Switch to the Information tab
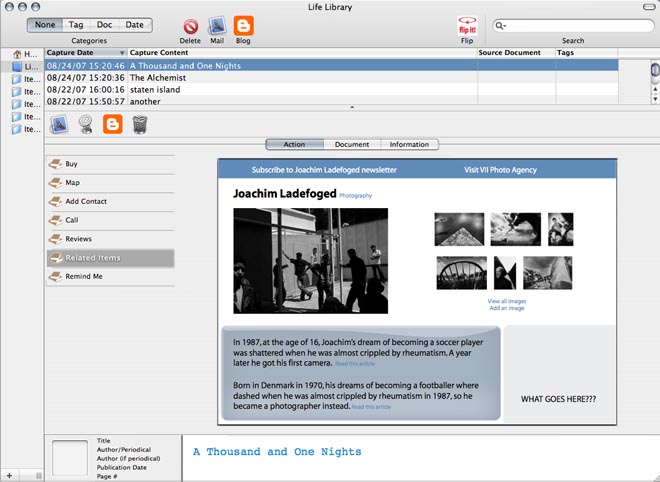The image size is (660, 482). [x=409, y=145]
